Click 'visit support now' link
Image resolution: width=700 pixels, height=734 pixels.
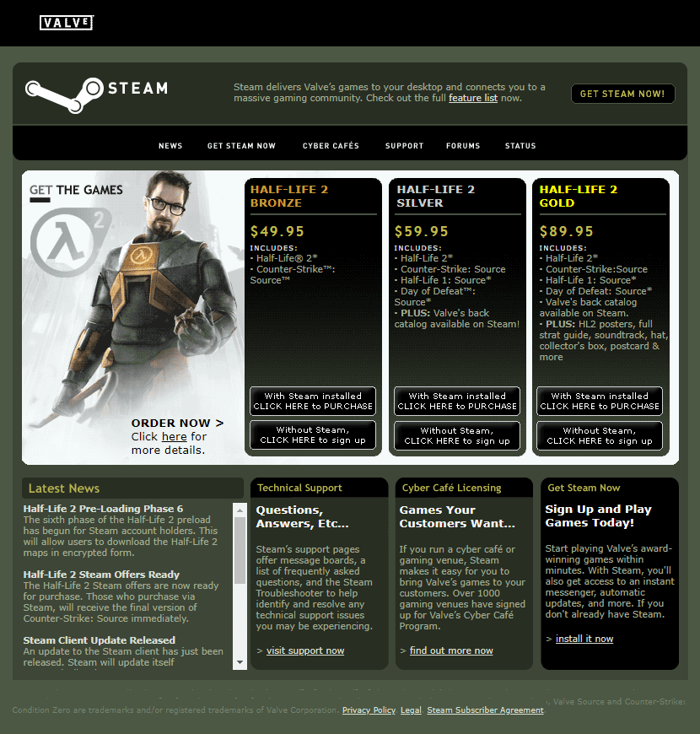point(305,650)
